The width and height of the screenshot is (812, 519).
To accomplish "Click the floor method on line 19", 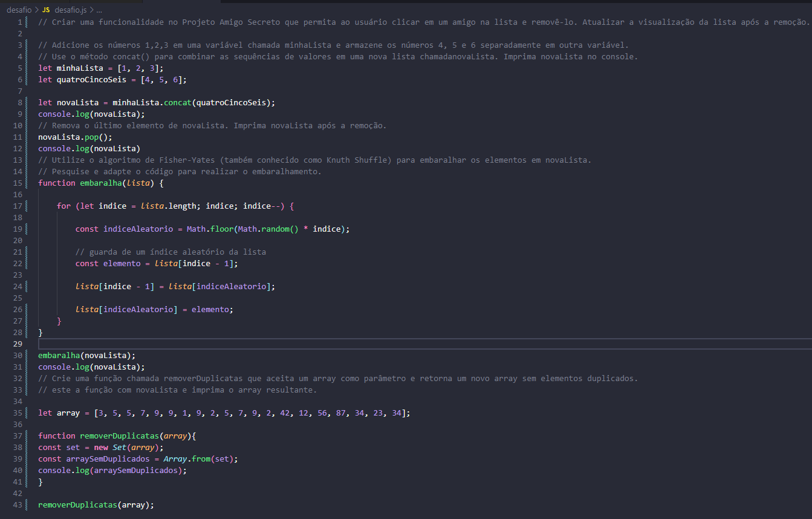I will pos(221,229).
